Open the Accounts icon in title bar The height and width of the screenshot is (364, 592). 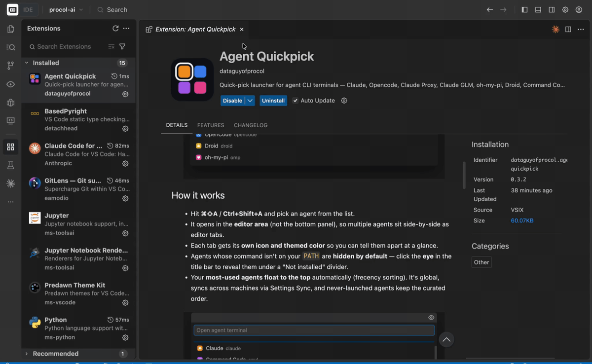(x=579, y=10)
